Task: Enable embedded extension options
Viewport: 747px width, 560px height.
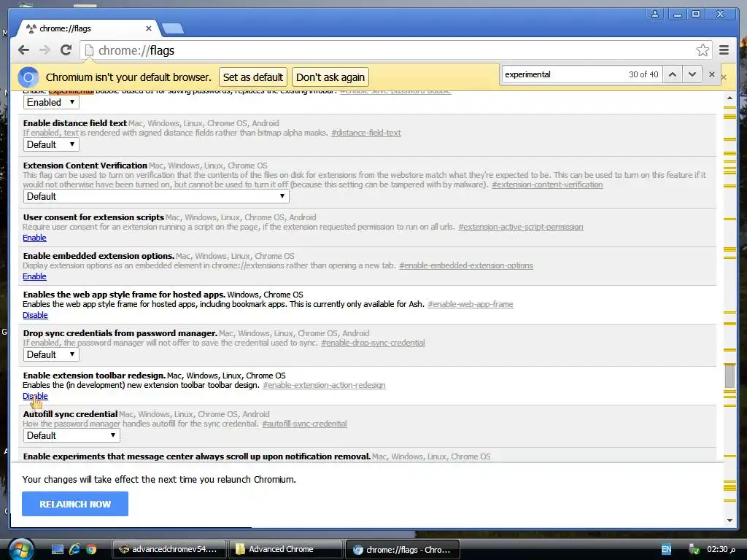Action: tap(34, 276)
